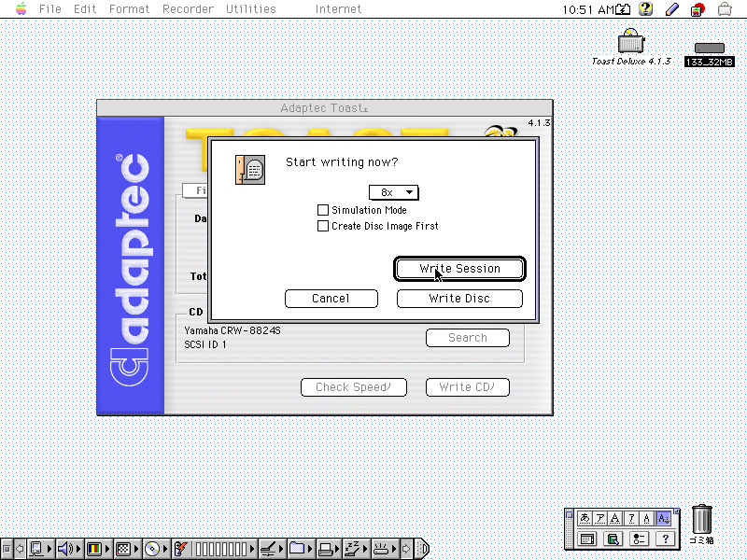This screenshot has height=560, width=747.
Task: Open the AppleTalk computer strip module
Action: click(40, 549)
